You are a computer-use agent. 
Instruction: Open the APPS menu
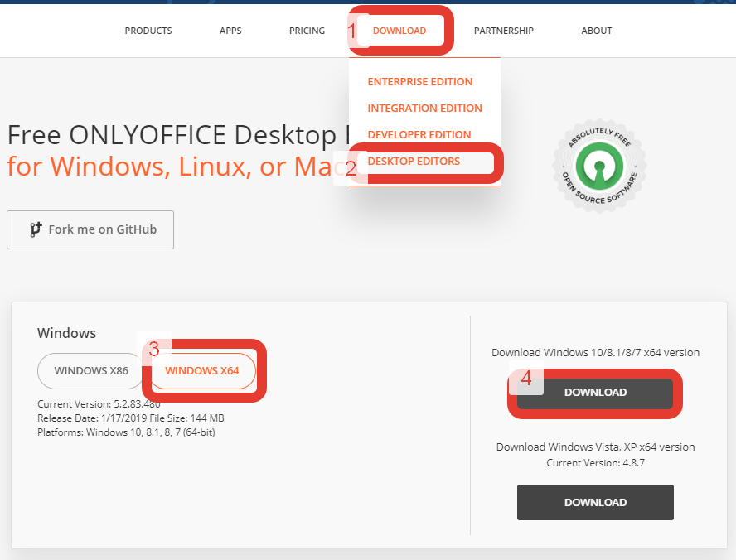pyautogui.click(x=230, y=31)
